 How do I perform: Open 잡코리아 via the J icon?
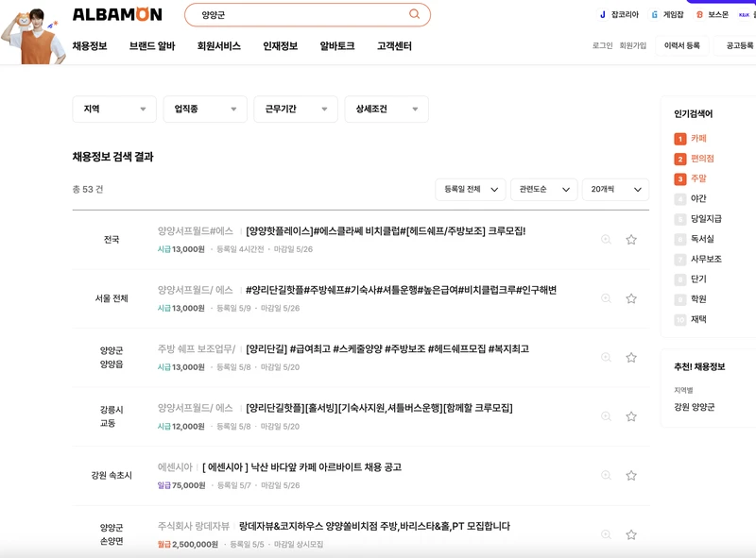tap(602, 13)
